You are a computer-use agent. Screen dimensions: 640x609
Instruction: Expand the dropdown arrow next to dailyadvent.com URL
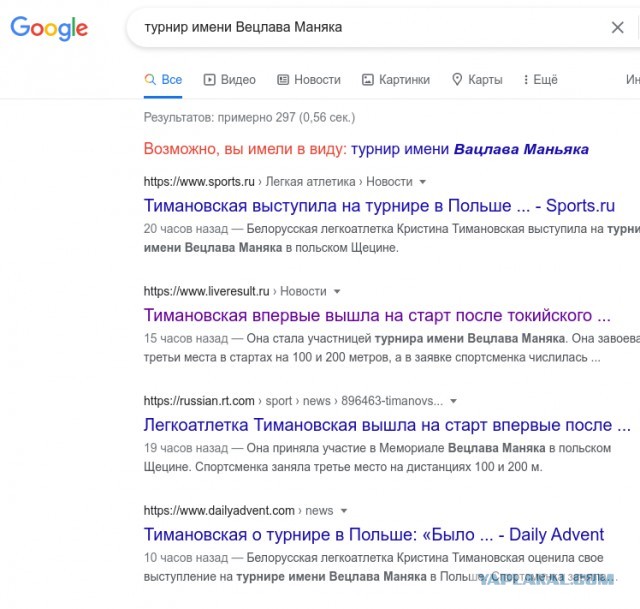pos(344,511)
